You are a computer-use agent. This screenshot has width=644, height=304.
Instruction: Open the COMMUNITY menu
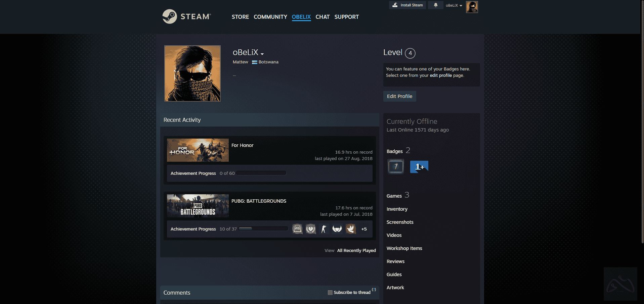270,17
